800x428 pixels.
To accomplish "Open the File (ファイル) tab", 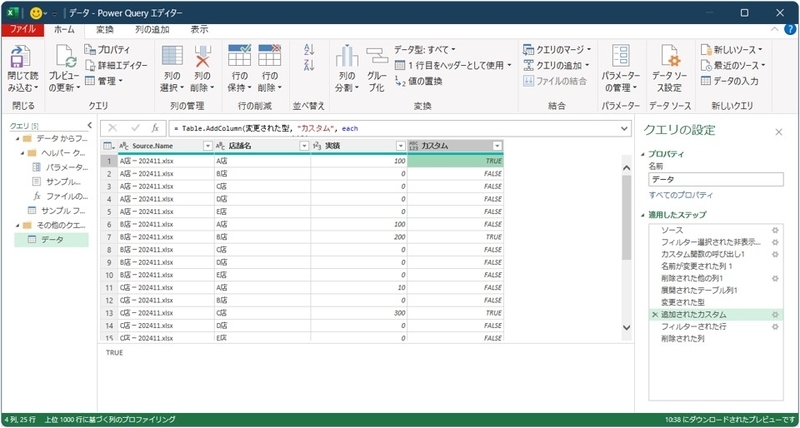I will 22,30.
